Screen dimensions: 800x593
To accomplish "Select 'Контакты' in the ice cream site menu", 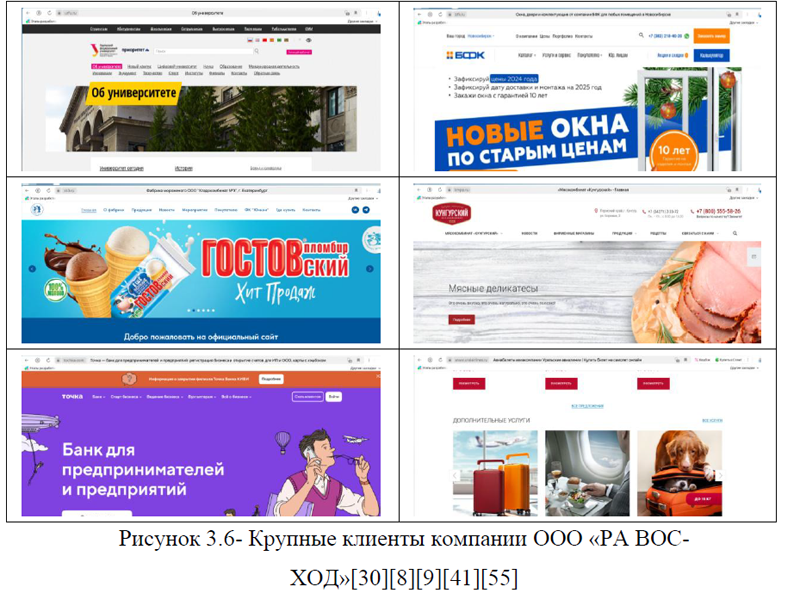I will coord(311,210).
